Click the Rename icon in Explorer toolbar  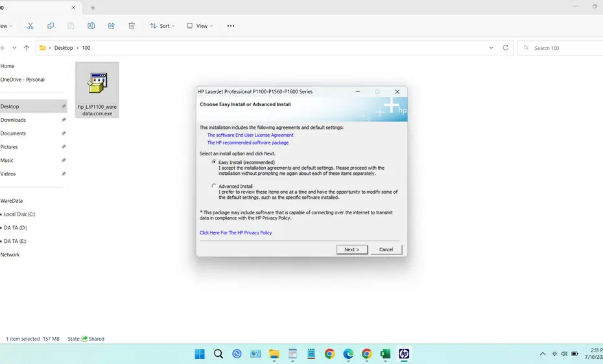(91, 26)
